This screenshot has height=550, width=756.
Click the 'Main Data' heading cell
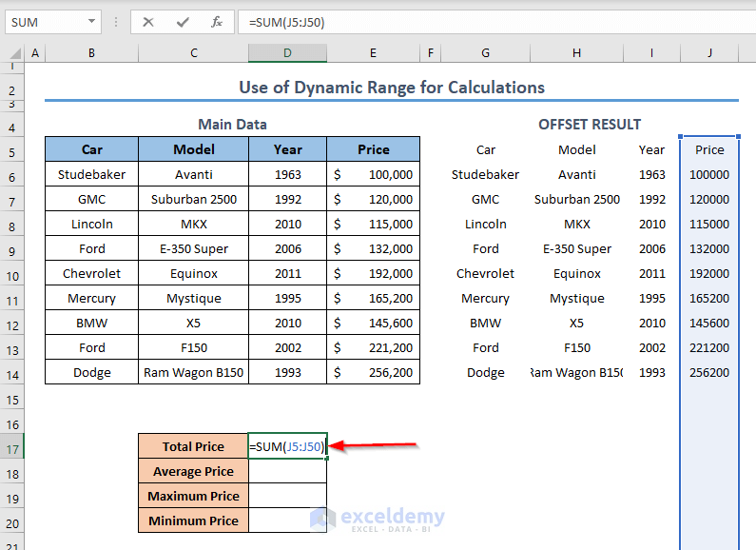tap(232, 125)
